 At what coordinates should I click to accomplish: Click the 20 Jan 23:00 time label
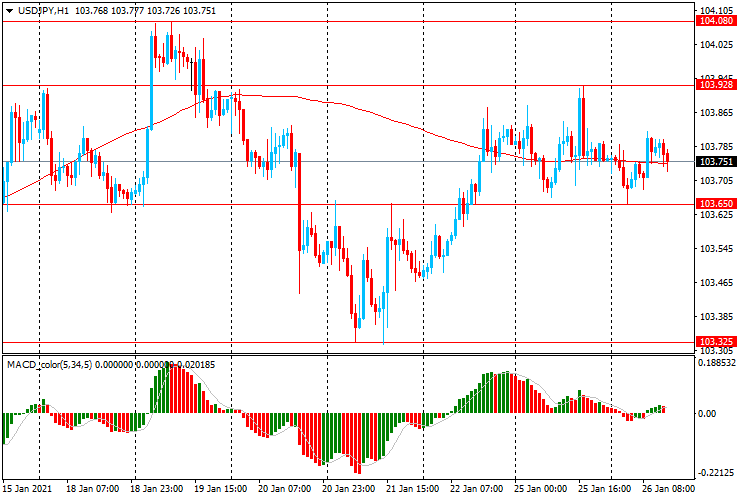point(349,489)
